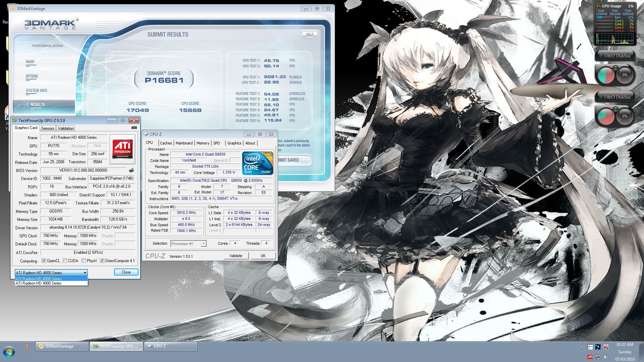Click the CPU-Z Name field Intel Core 2 Quad Q9550
The width and height of the screenshot is (644, 362).
tap(205, 155)
